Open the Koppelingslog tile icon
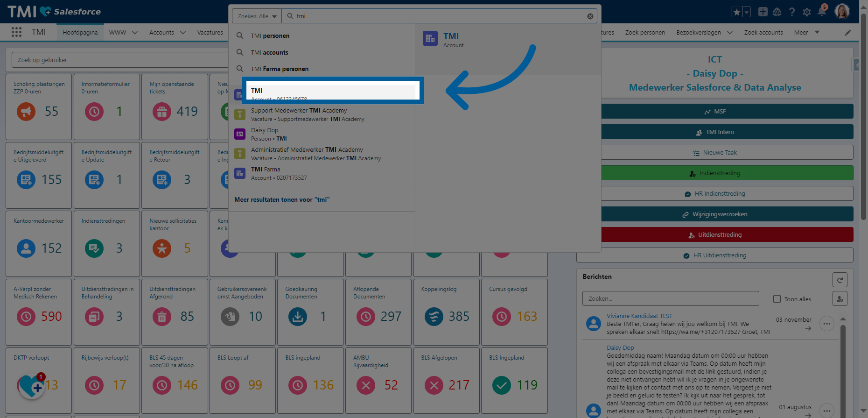This screenshot has height=418, width=868. tap(434, 317)
